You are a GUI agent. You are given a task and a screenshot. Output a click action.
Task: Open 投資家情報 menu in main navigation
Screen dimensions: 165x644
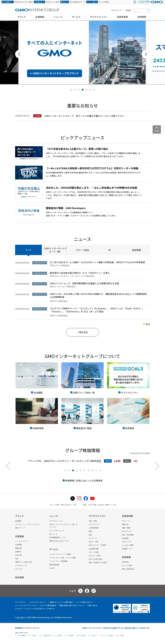pos(122,17)
